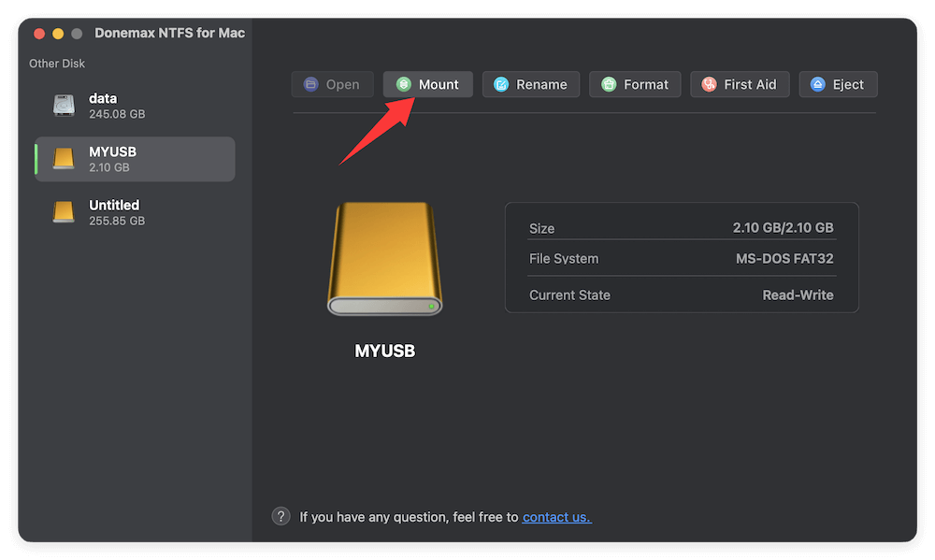Click the Untitled drive icon in sidebar
Viewport: 935px width, 560px height.
pyautogui.click(x=63, y=211)
